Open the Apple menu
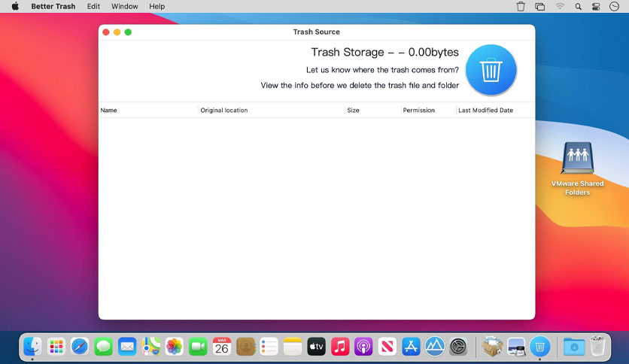Viewport: 629px width, 364px height. click(15, 7)
